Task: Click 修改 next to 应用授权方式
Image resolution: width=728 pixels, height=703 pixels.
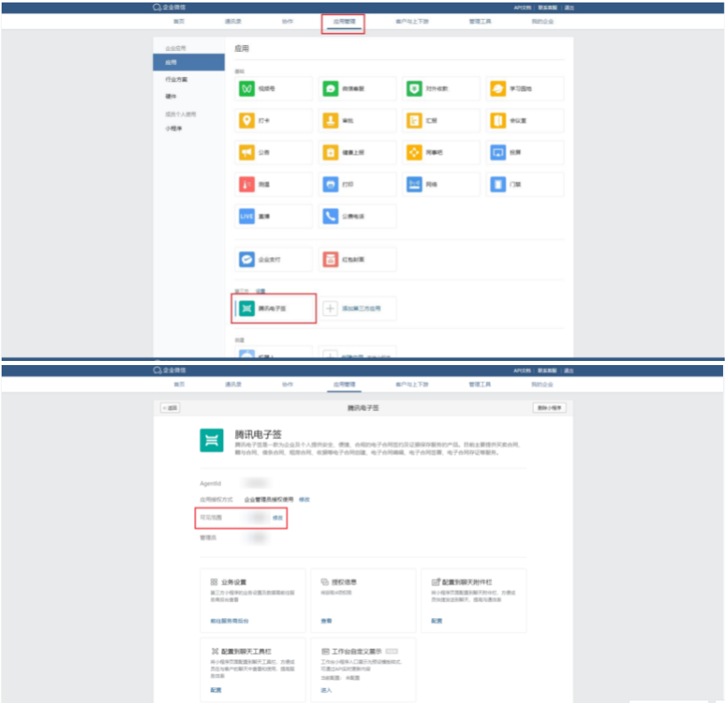Action: (x=304, y=499)
